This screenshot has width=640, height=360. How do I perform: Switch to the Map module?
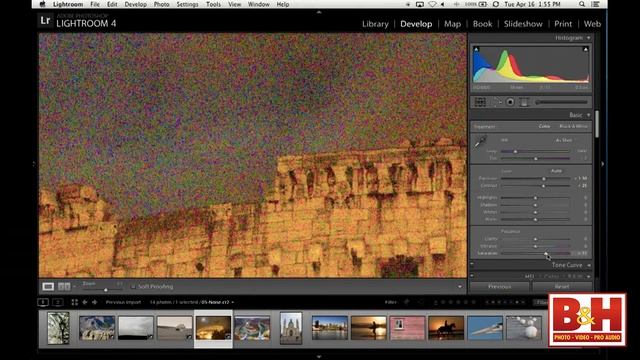click(x=452, y=24)
